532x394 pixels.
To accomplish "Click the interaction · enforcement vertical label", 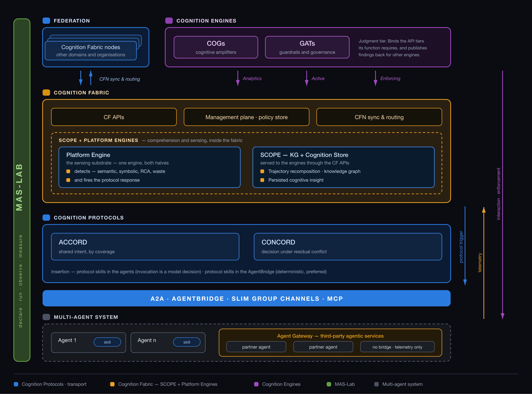I will 498,194.
